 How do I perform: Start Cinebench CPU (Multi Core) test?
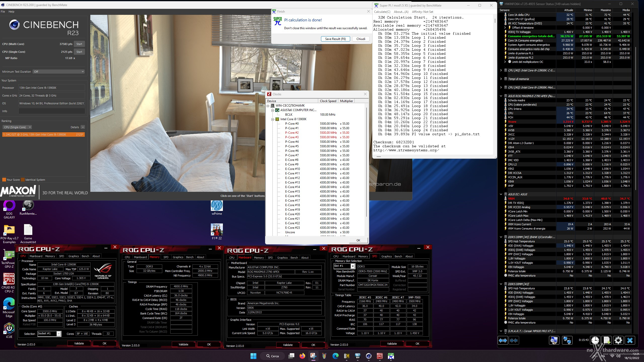[79, 44]
